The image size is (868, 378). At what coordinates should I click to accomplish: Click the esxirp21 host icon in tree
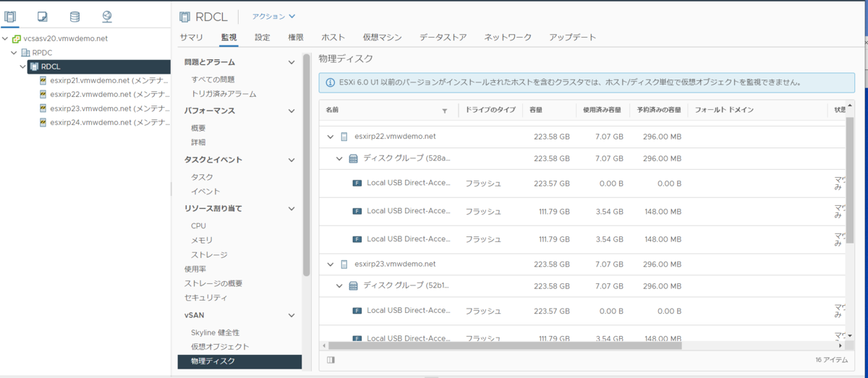click(x=43, y=80)
